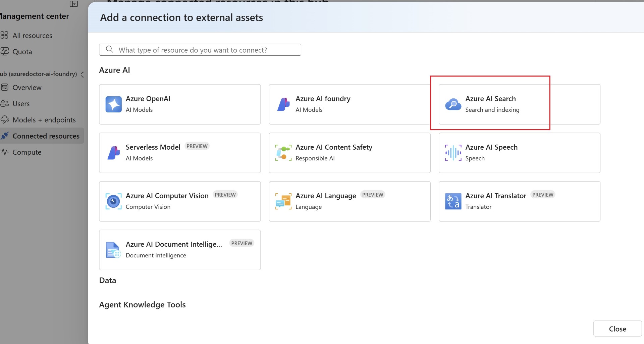Screen dimensions: 644x344
Task: Click the Document Intelligence file icon
Action: (x=113, y=250)
